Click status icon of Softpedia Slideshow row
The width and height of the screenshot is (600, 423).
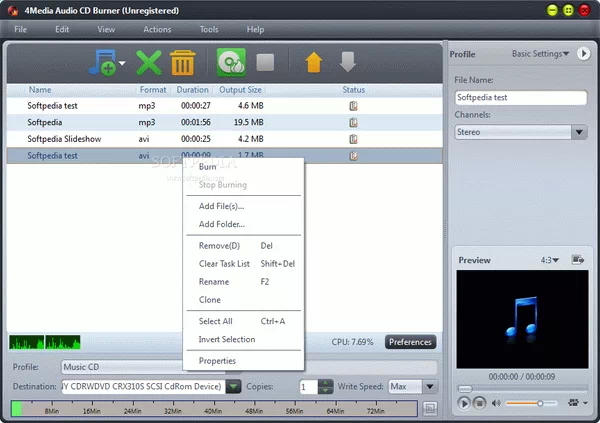coord(353,139)
